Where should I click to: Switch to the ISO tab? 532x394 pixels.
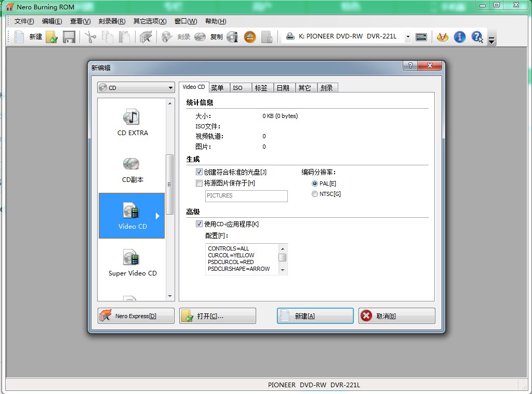tap(238, 88)
